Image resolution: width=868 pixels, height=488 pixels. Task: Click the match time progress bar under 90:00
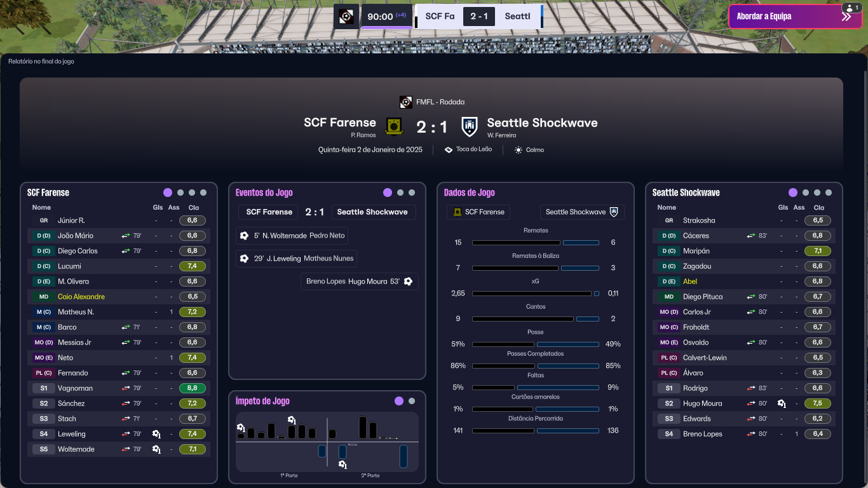tap(386, 27)
